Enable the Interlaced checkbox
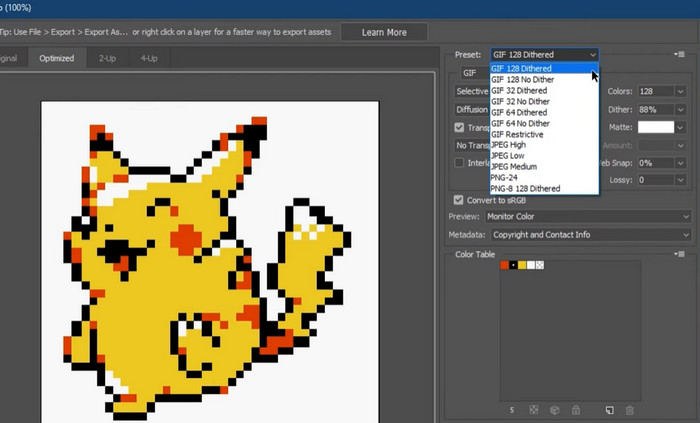The height and width of the screenshot is (423, 700). tap(459, 163)
